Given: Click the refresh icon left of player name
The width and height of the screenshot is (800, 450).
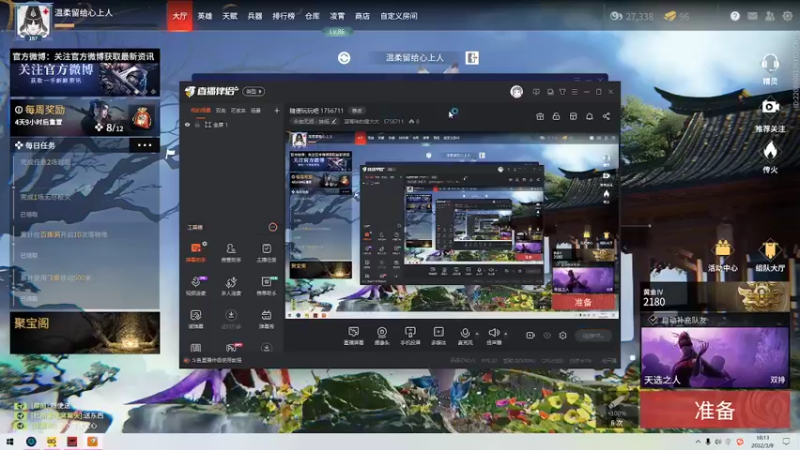Looking at the screenshot, I should (344, 58).
